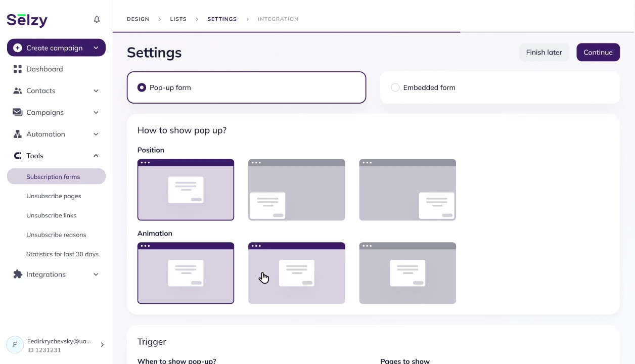Select the Pop-up form radio button
Image resolution: width=635 pixels, height=364 pixels.
coord(142,87)
